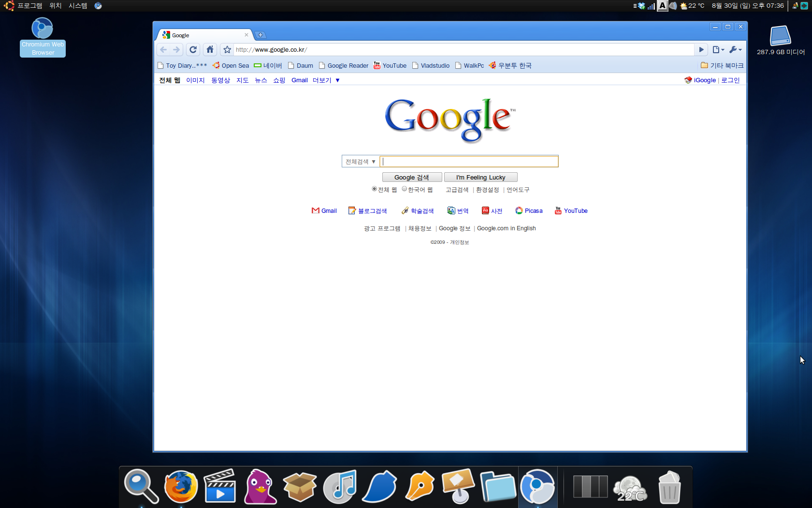This screenshot has height=508, width=812.
Task: Click the Go play arrow beside address bar
Action: tap(701, 49)
